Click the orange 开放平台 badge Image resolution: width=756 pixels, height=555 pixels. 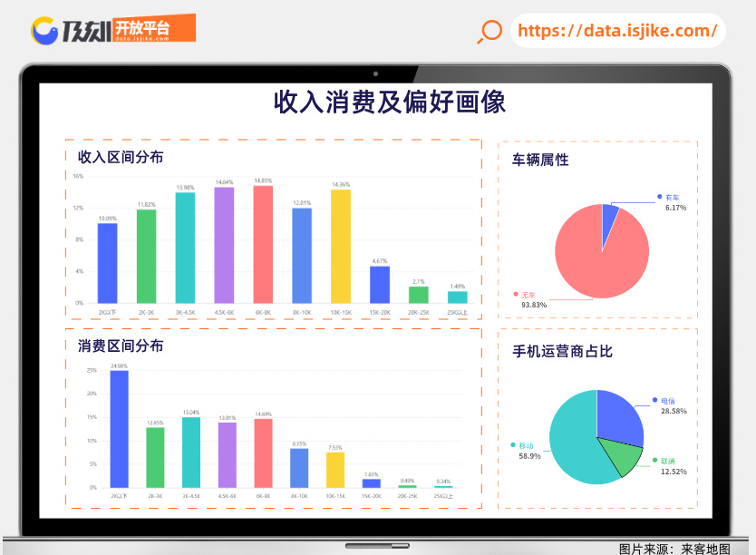click(154, 28)
